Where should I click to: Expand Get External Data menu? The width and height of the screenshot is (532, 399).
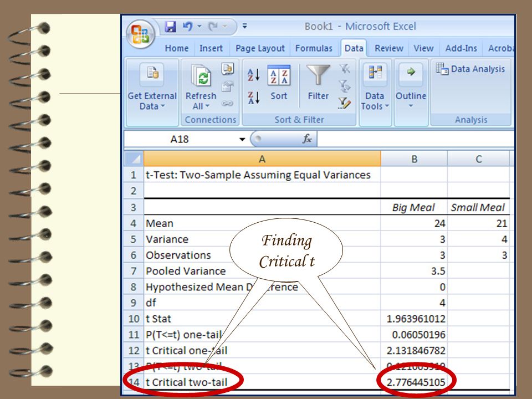(152, 87)
